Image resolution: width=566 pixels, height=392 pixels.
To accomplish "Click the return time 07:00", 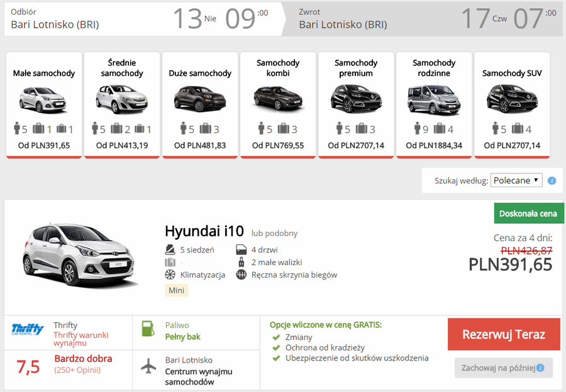I will 535,19.
